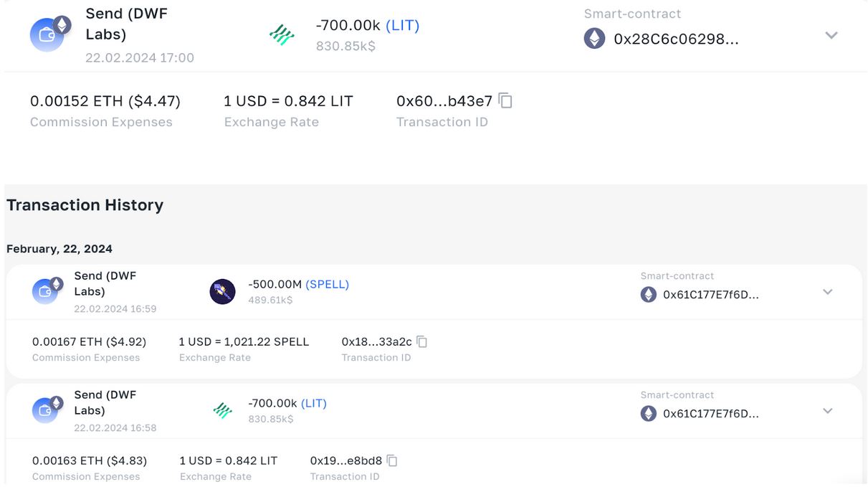Click smart-contract address 0x28C6c06298...
This screenshot has height=487, width=868.
pyautogui.click(x=676, y=39)
